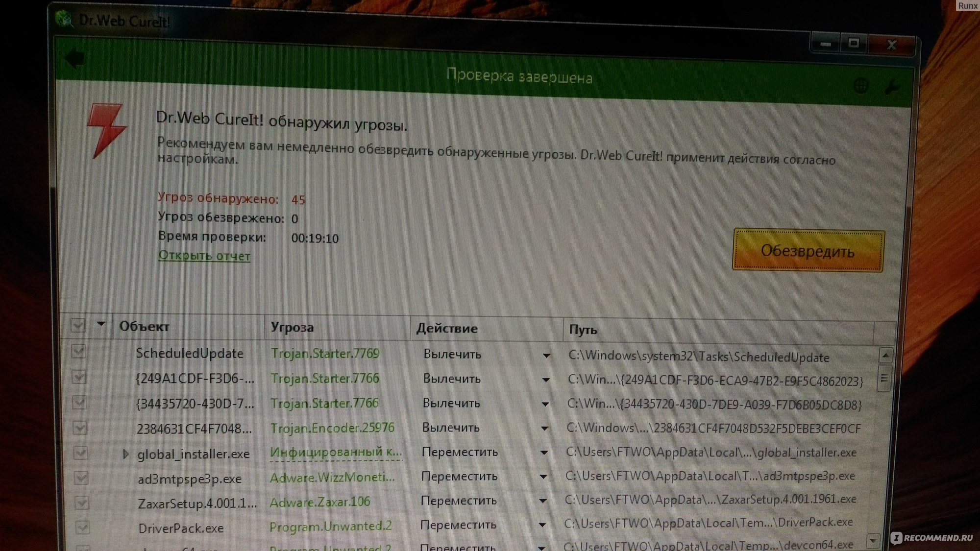Click the threats found count 45
This screenshot has width=980, height=551.
298,200
